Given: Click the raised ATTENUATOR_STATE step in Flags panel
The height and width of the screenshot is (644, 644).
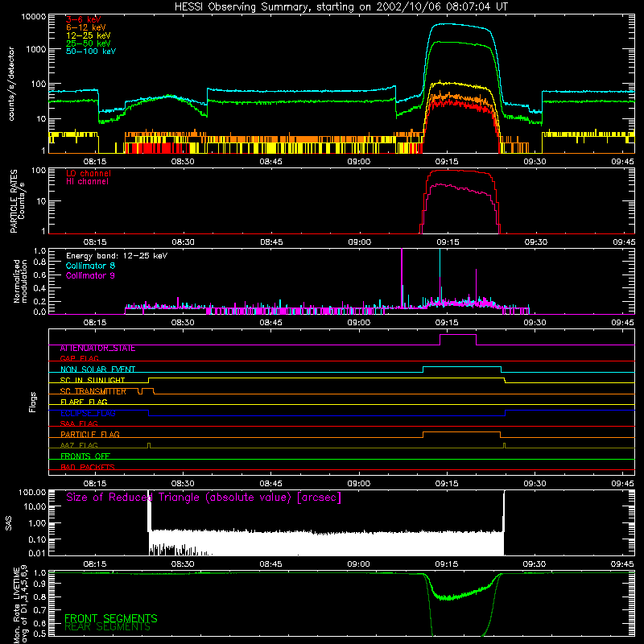Looking at the screenshot, I should (x=458, y=335).
